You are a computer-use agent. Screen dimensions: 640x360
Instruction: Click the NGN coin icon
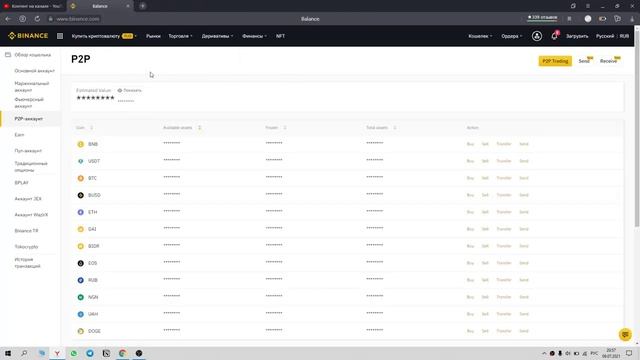[80, 297]
